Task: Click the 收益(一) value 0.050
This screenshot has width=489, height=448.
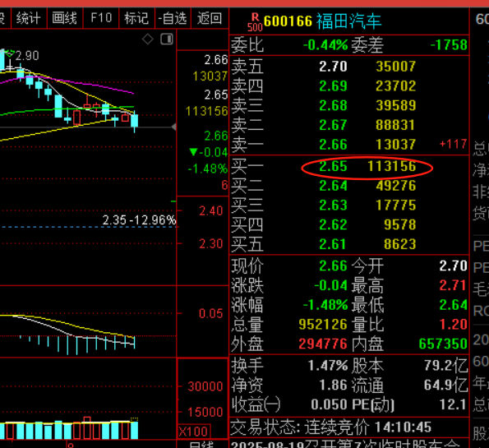Action: pos(329,404)
